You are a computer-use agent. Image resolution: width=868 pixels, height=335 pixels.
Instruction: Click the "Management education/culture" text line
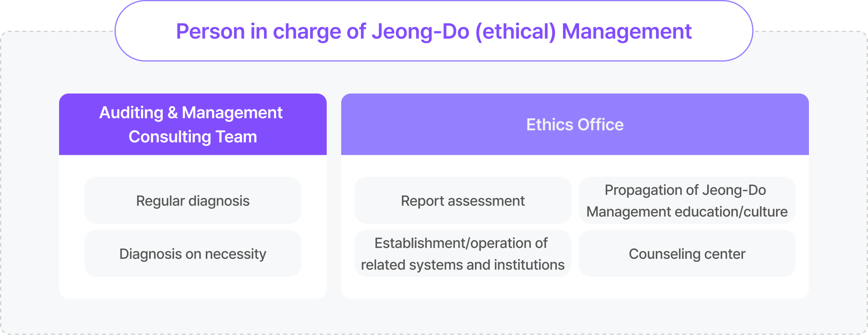click(687, 212)
